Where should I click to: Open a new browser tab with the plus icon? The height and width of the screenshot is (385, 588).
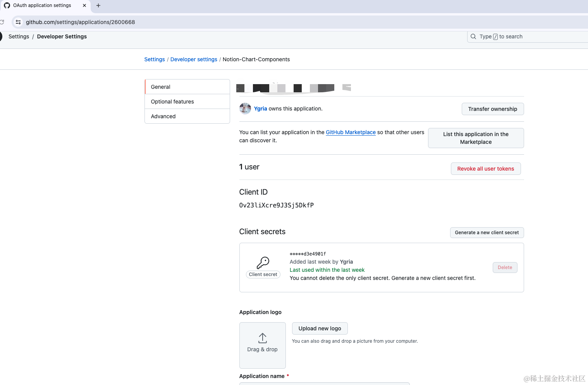[98, 6]
